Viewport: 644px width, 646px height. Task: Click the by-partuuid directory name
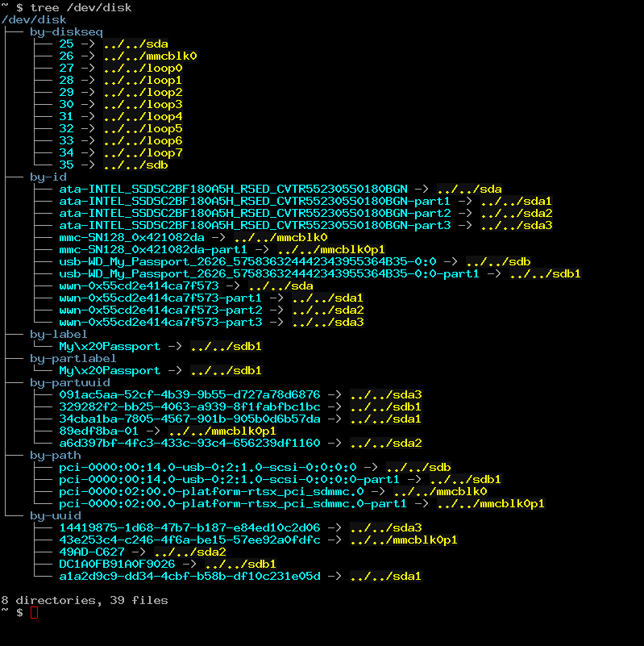tap(70, 383)
